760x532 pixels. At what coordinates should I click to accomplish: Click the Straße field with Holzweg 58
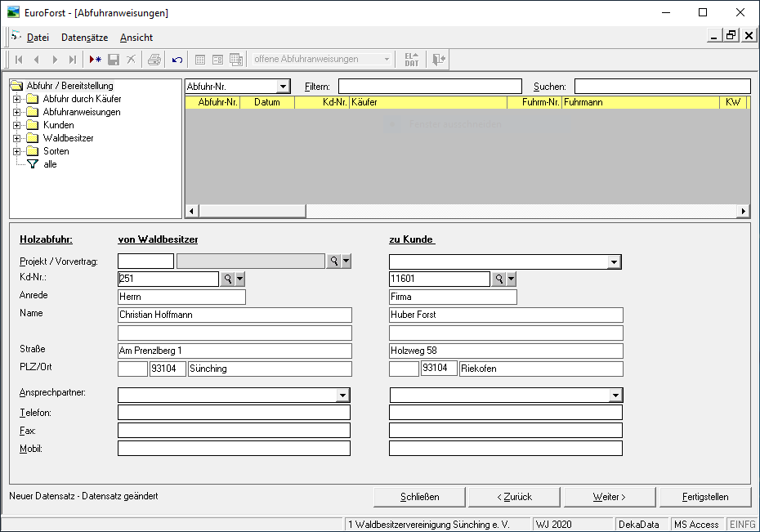[x=506, y=351]
